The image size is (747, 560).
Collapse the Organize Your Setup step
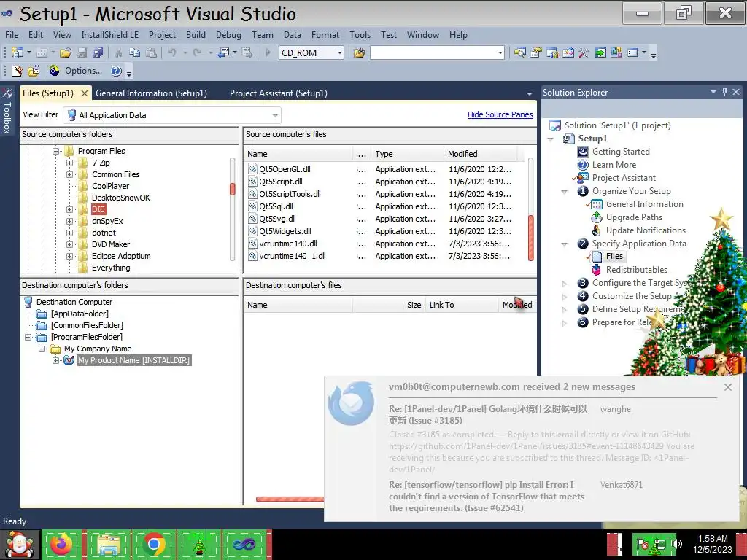(565, 192)
